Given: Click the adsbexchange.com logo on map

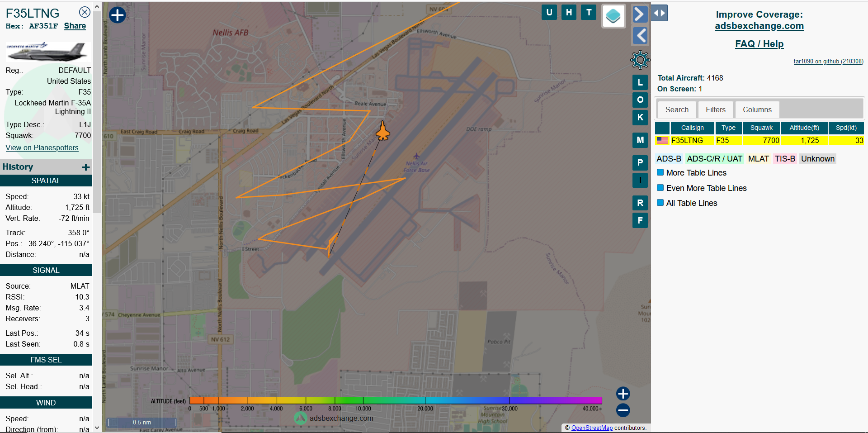Looking at the screenshot, I should (334, 418).
